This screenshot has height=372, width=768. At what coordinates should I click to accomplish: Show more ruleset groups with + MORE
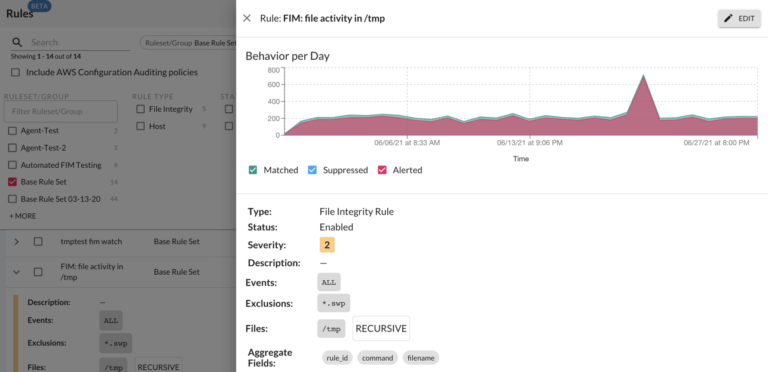pyautogui.click(x=23, y=216)
